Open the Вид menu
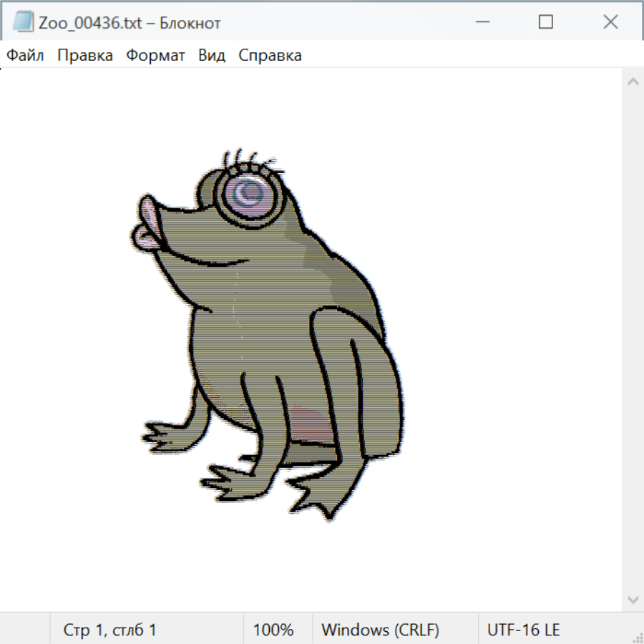Screen dimensions: 644x644 coord(212,55)
